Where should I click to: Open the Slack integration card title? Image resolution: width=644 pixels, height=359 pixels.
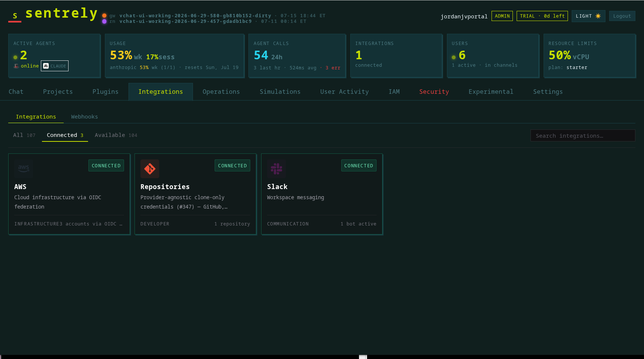tap(277, 187)
